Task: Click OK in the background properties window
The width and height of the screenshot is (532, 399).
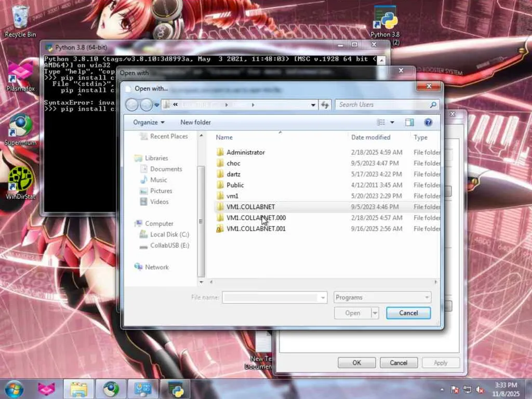Action: point(356,363)
